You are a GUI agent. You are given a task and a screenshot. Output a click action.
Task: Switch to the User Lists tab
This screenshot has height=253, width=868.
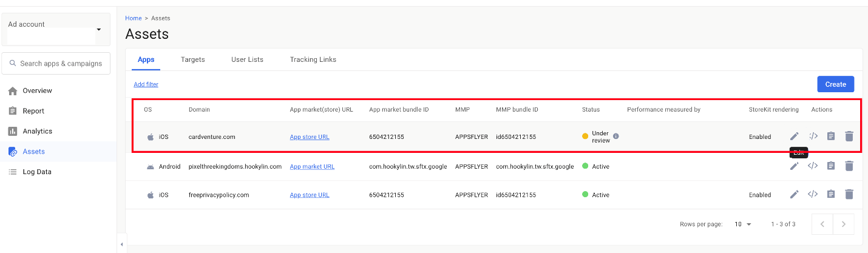(x=247, y=59)
